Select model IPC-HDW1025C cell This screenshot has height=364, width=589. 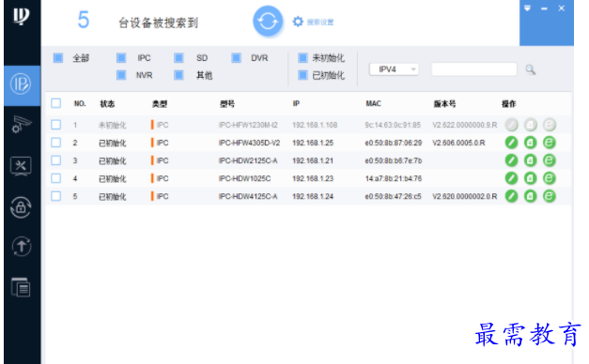[244, 178]
